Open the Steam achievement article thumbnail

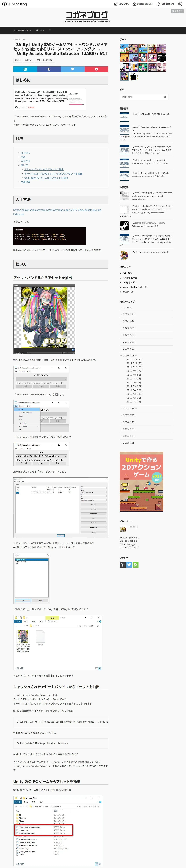124,226
